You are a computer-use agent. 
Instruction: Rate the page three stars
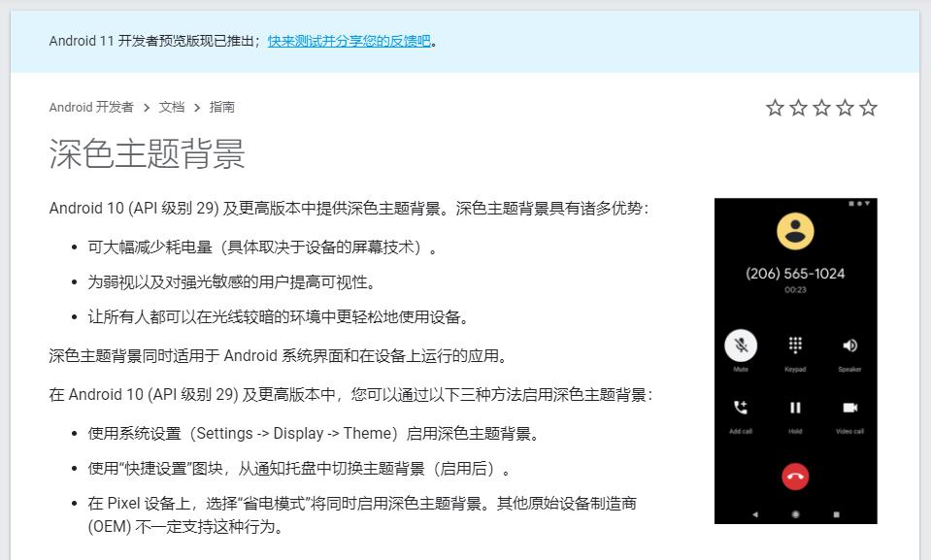(821, 108)
